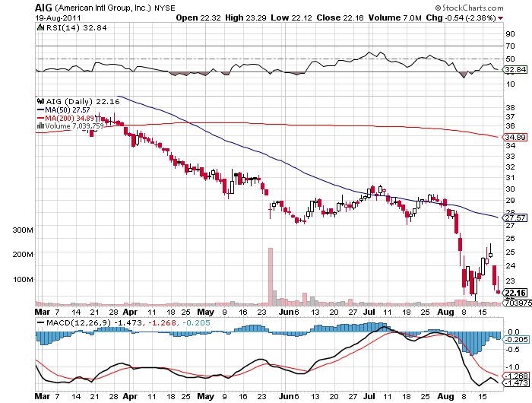Screen dimensions: 532x403
Task: Click the MA(50) 27.57 legend text
Action: tap(68, 110)
